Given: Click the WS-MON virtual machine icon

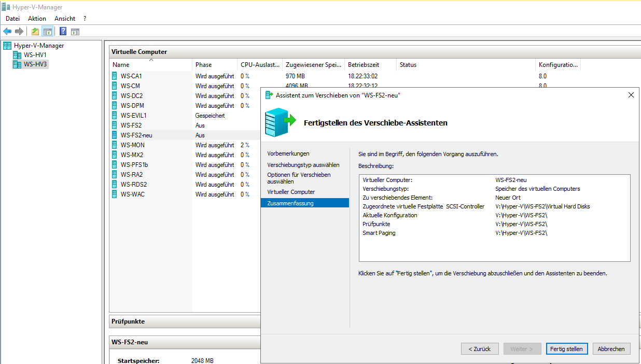Looking at the screenshot, I should coord(115,145).
